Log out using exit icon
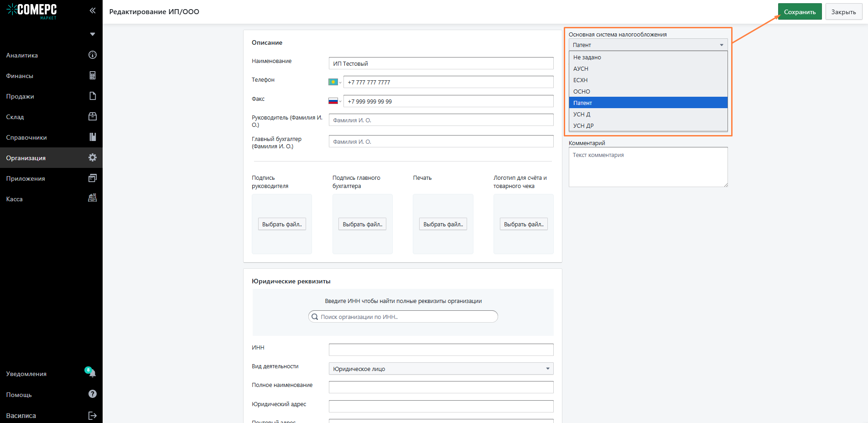Viewport: 868px width, 423px height. [93, 416]
